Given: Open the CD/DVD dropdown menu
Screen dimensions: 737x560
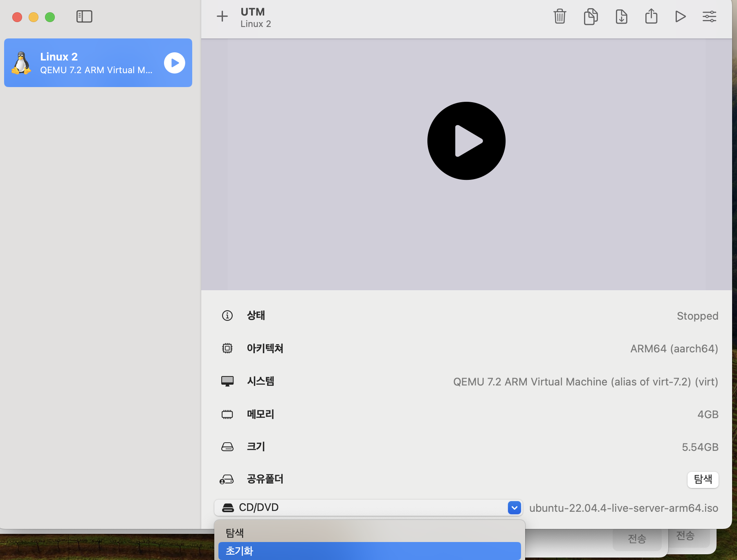Looking at the screenshot, I should pyautogui.click(x=368, y=508).
